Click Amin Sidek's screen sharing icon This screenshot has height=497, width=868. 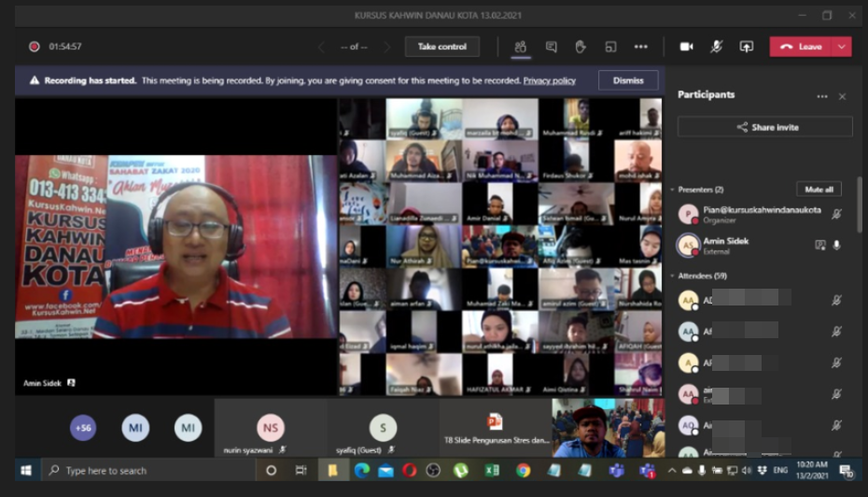819,246
